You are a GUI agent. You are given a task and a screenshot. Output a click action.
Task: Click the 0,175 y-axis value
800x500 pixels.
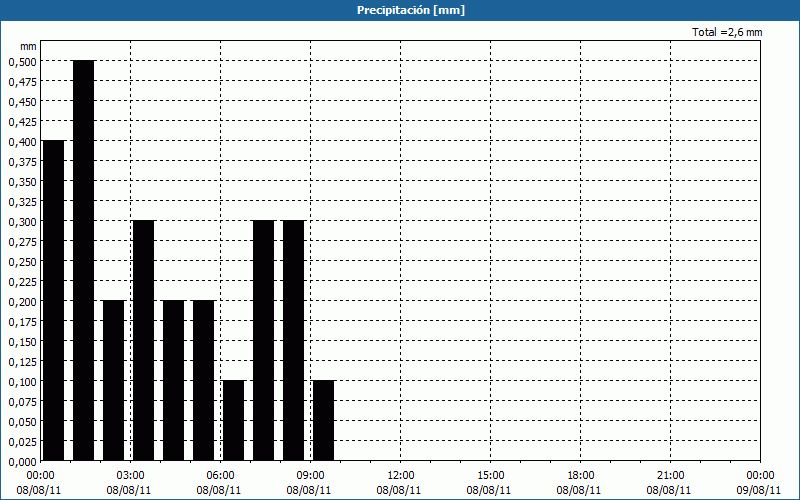(23, 322)
